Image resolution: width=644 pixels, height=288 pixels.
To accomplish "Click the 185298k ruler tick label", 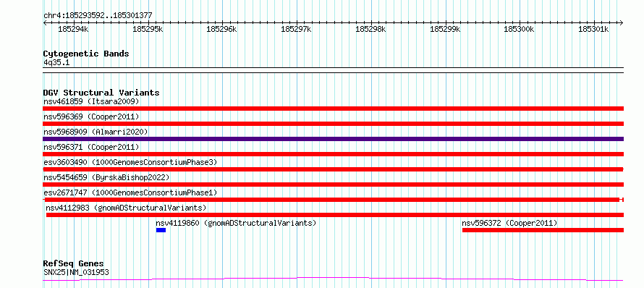I will point(370,30).
